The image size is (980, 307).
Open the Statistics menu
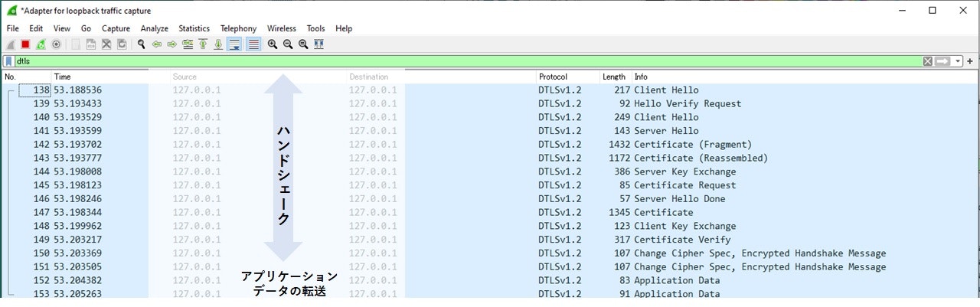click(x=194, y=28)
